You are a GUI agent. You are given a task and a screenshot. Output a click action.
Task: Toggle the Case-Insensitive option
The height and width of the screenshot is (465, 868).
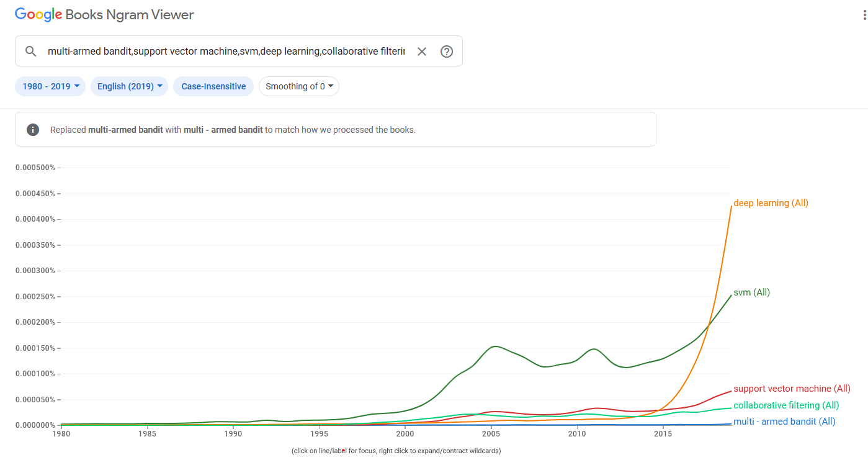(213, 86)
